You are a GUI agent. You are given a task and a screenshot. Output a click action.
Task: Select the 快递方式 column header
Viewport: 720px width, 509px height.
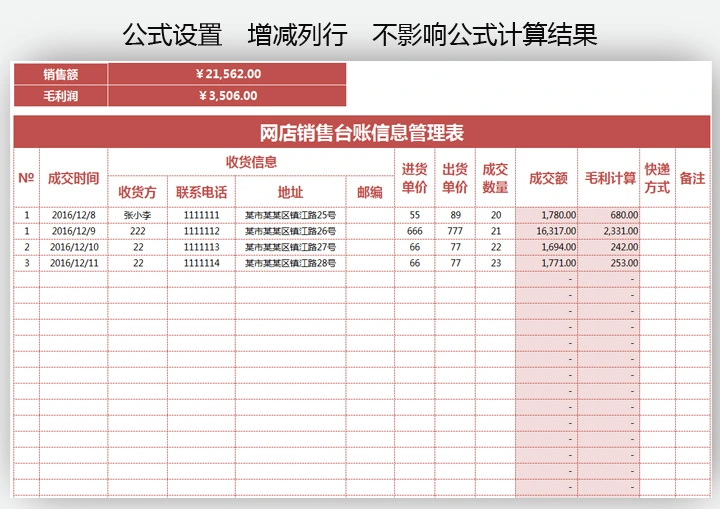(x=657, y=178)
